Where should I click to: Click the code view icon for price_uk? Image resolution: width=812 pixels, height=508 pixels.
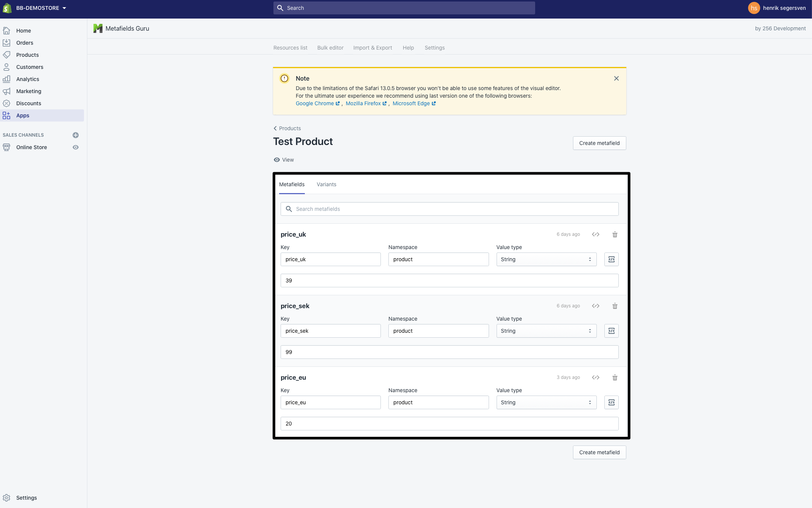595,234
